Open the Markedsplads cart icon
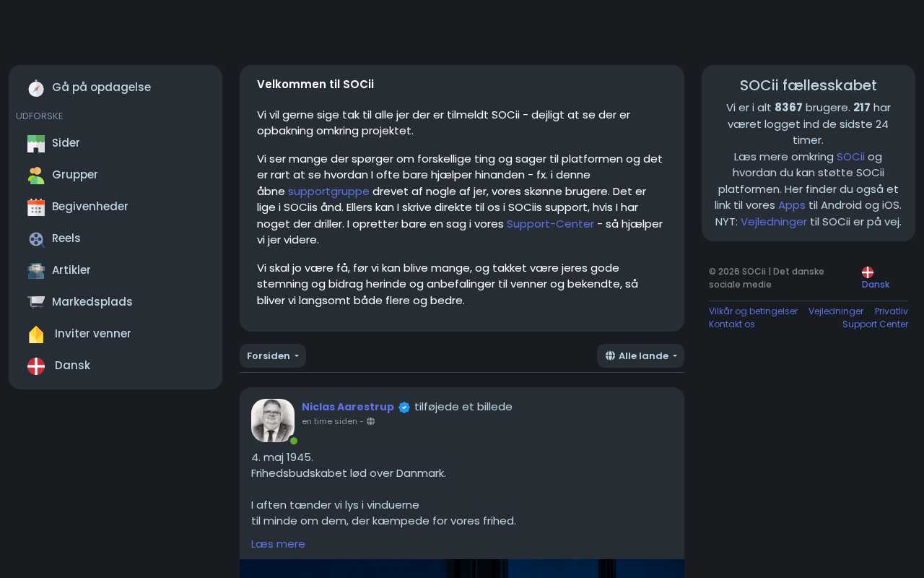924x578 pixels. pos(36,302)
